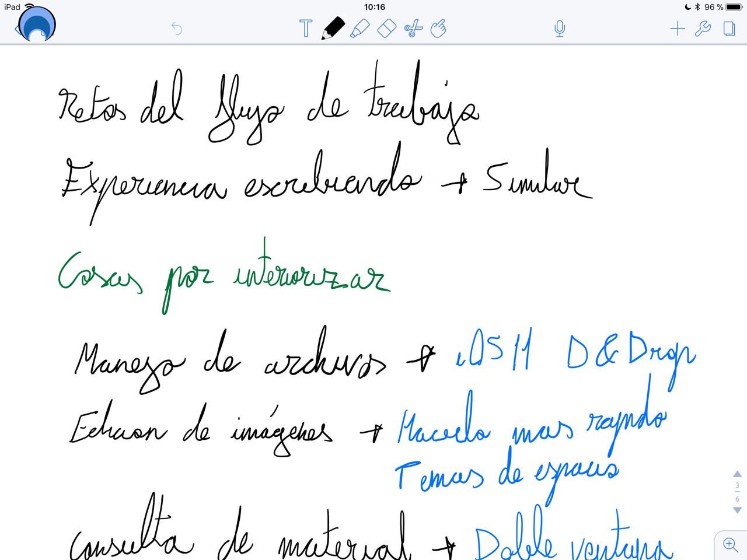Tap the Wi-Fi status icon
This screenshot has width=747, height=560.
pyautogui.click(x=29, y=6)
